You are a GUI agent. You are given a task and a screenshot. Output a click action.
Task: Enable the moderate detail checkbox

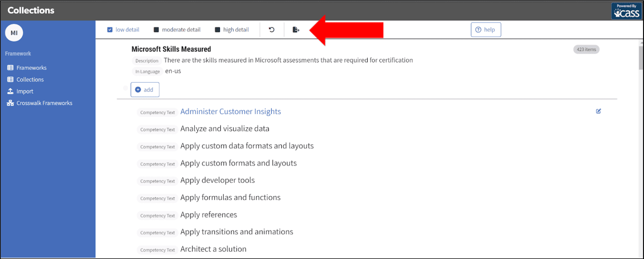coord(156,29)
